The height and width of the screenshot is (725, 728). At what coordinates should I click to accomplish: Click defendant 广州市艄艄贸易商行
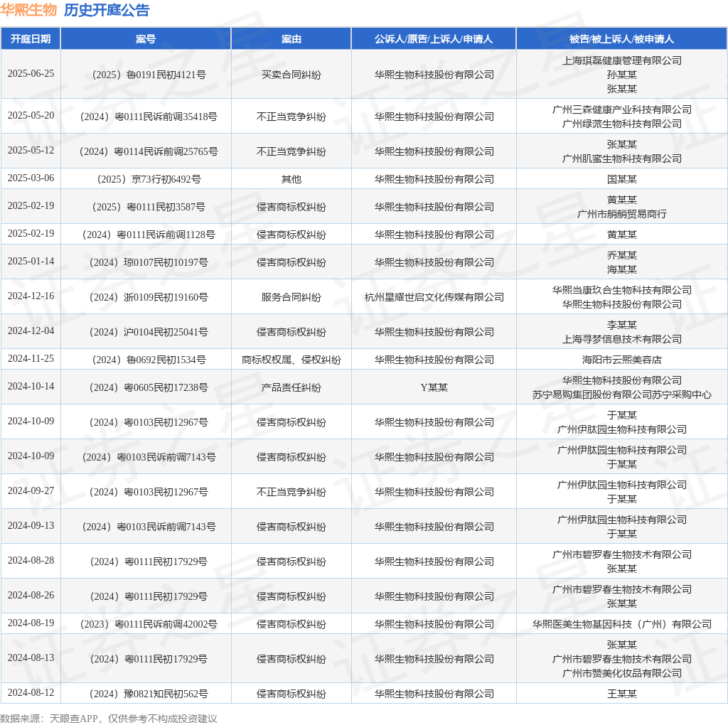point(621,214)
